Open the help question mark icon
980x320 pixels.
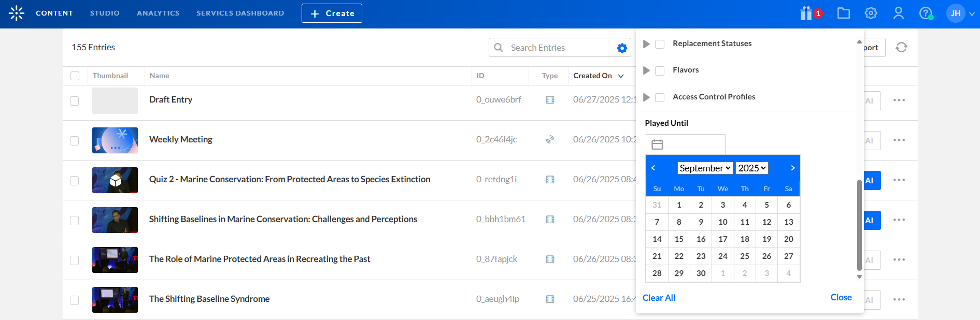925,13
